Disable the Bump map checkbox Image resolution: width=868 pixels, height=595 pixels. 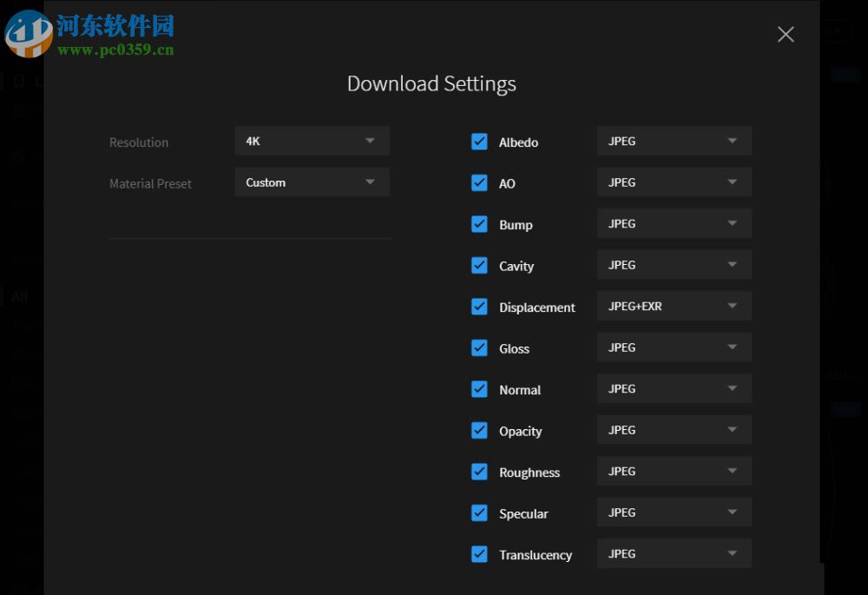tap(479, 224)
